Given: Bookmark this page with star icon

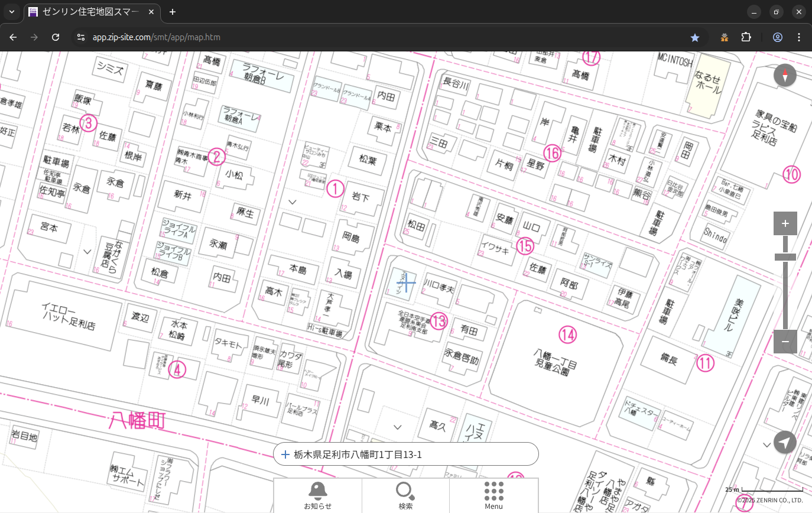Looking at the screenshot, I should tap(695, 37).
